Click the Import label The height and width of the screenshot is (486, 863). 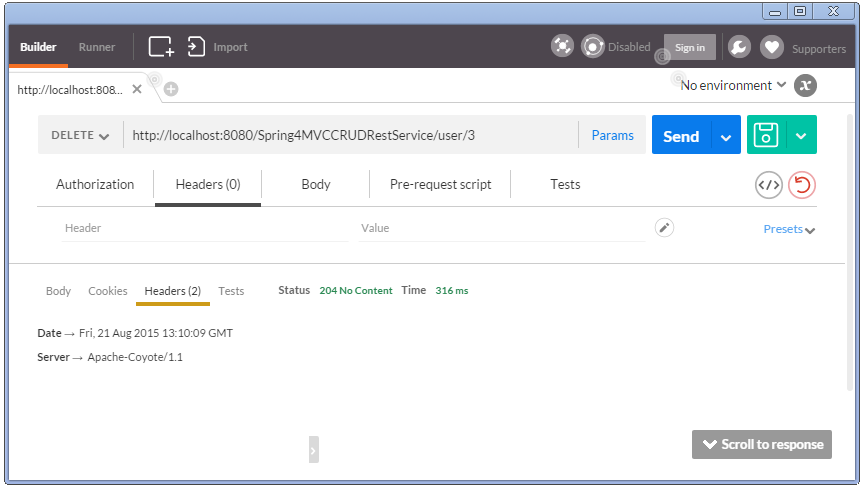[x=230, y=47]
